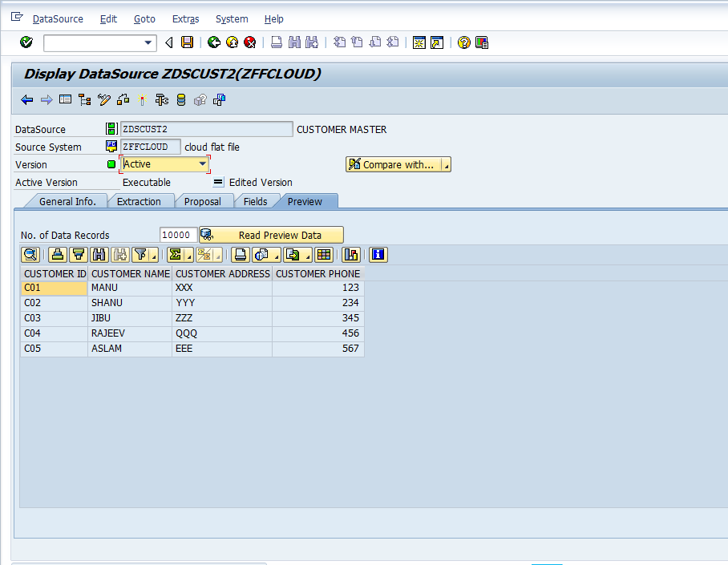Click the Save icon in the standard toolbar
Viewport: 728px width, 565px height.
point(187,42)
